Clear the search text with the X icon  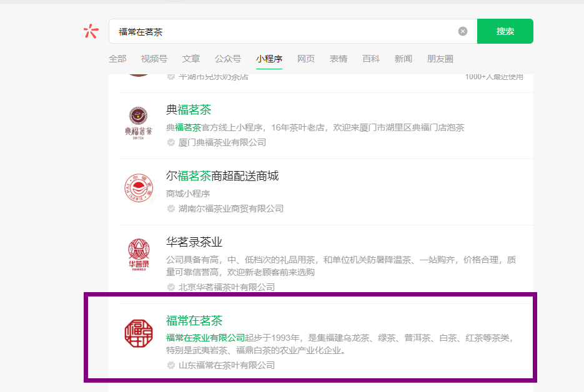pos(463,31)
